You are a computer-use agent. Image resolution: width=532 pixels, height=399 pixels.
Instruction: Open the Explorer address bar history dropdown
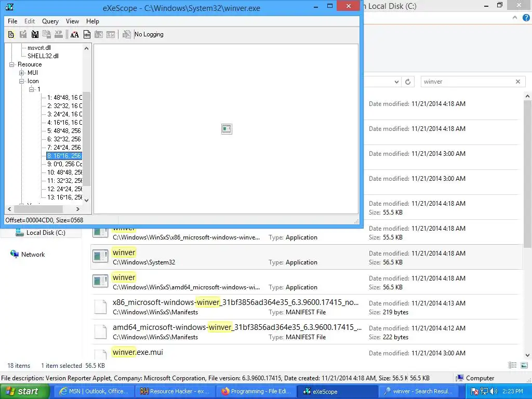pos(396,82)
